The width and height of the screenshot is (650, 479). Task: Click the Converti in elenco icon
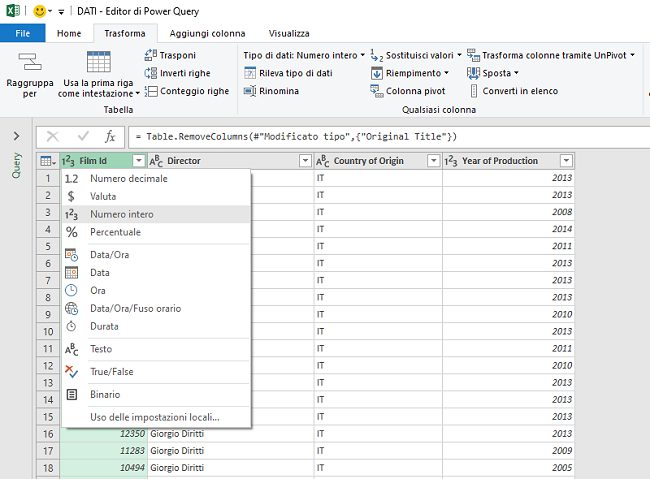[473, 91]
